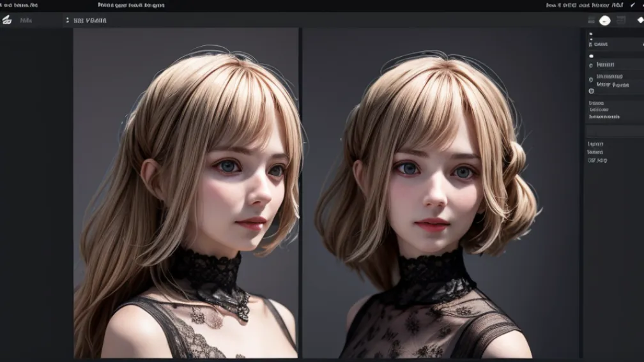Image resolution: width=644 pixels, height=362 pixels.
Task: Click the square panel icon right of the white circle
Action: click(621, 20)
